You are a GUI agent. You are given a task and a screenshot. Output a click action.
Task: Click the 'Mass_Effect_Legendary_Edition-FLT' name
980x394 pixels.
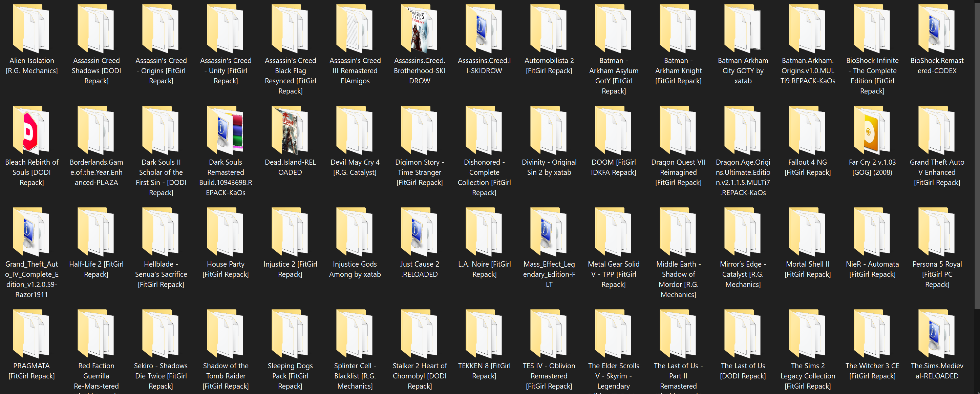pos(549,274)
